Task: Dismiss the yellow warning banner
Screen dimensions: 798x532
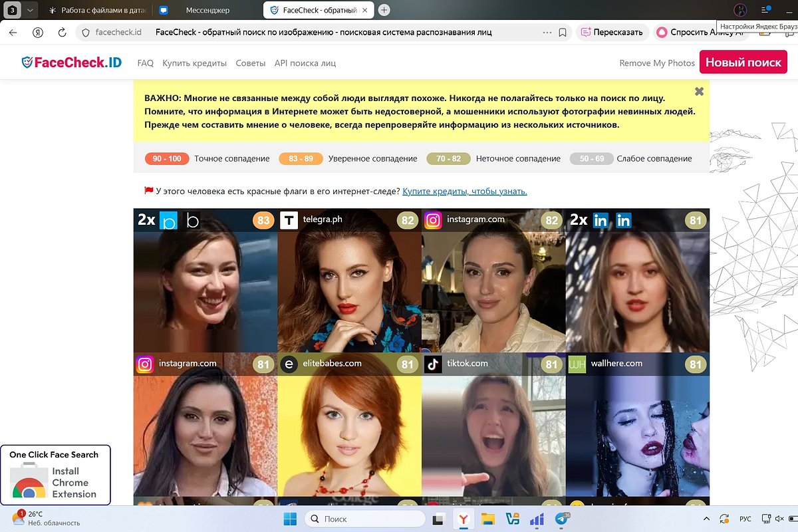Action: [x=699, y=91]
